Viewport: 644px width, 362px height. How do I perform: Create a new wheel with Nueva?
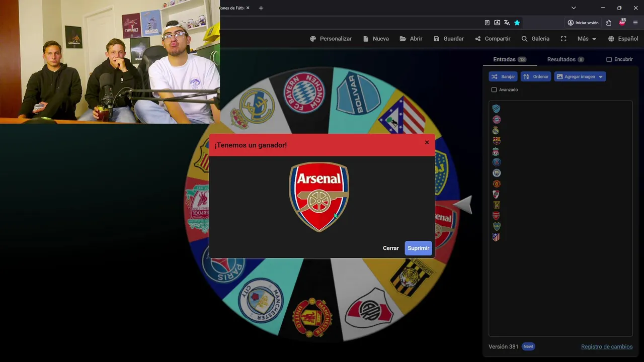tap(376, 39)
